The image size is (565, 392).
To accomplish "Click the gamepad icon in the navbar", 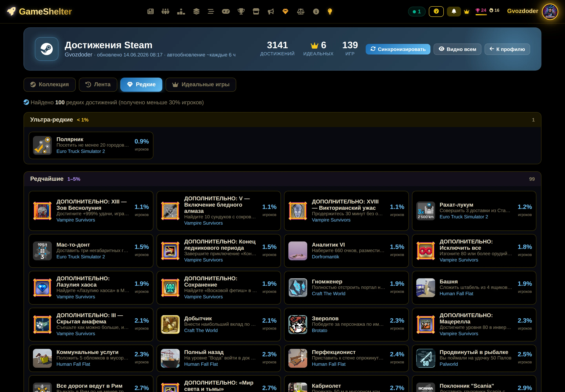I will [226, 11].
